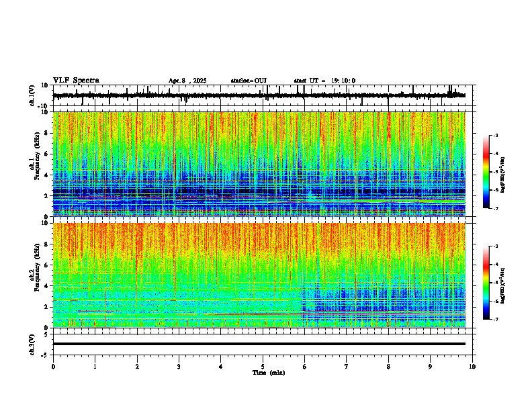Click time axis tick label '4'
Screen dimensions: 532x411
click(x=221, y=367)
